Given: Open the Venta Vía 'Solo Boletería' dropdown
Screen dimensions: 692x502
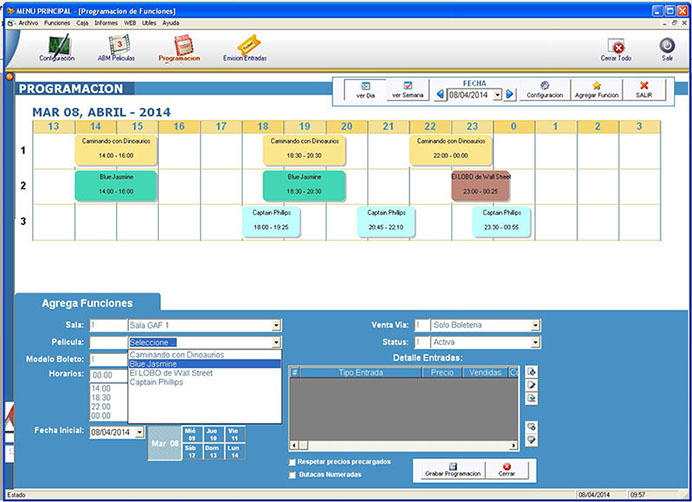Looking at the screenshot, I should [535, 325].
